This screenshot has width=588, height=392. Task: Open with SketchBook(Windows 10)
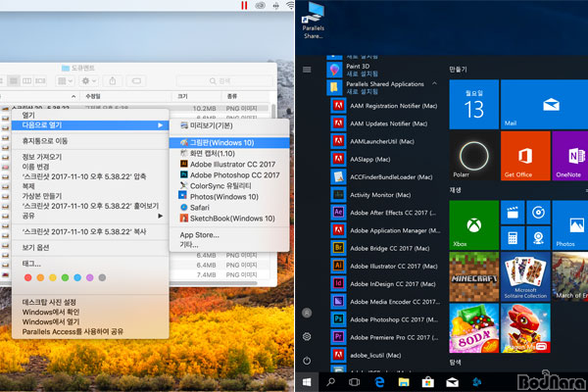click(x=229, y=219)
